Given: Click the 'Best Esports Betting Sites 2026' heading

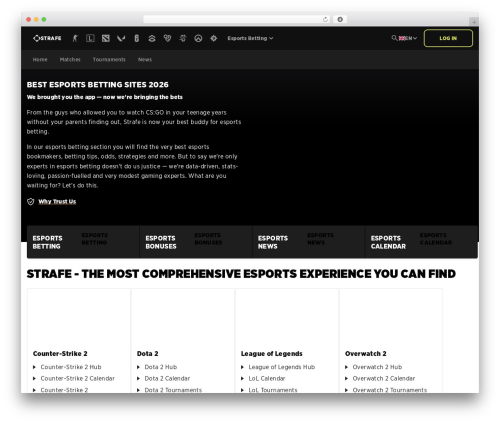Looking at the screenshot, I should pyautogui.click(x=98, y=85).
